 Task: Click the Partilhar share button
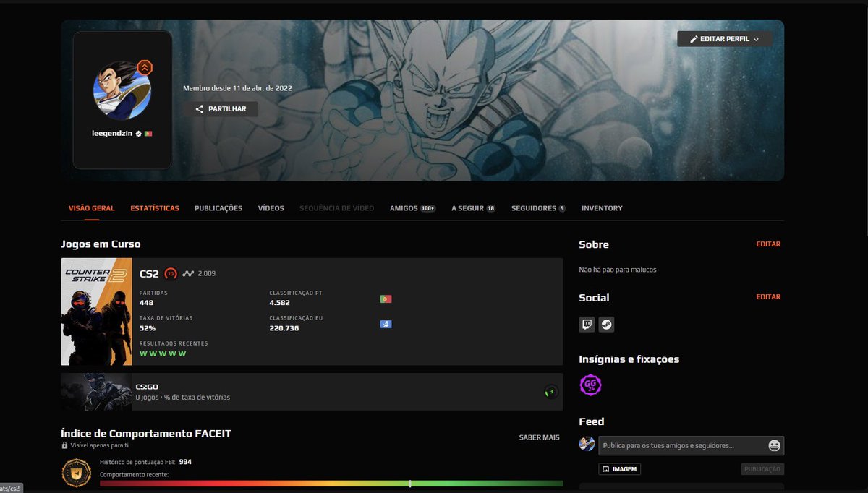pos(221,109)
